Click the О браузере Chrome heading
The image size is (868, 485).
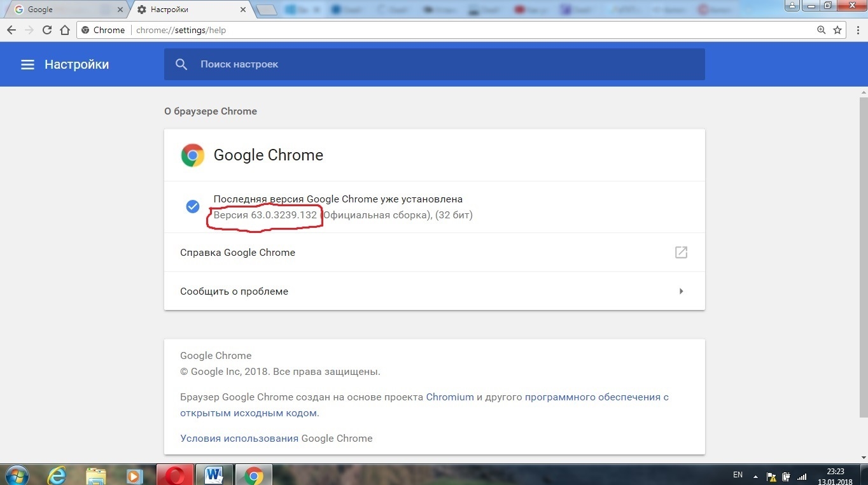(211, 111)
